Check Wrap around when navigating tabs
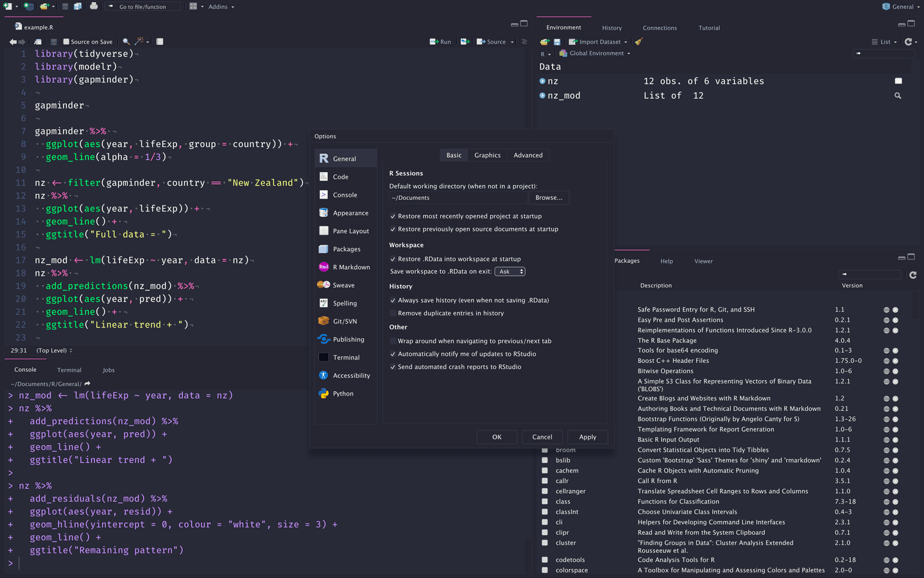Screen dimensions: 924x578 click(393, 341)
